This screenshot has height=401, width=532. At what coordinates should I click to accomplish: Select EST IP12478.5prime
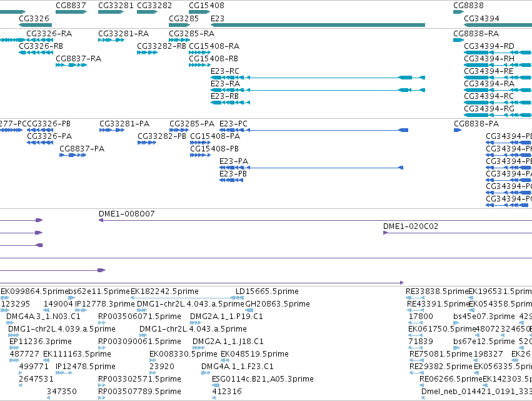click(x=64, y=373)
